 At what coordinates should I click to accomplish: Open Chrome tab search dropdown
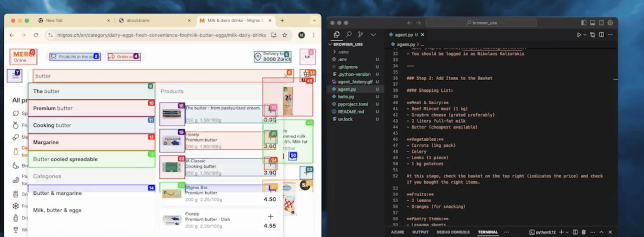tap(314, 20)
